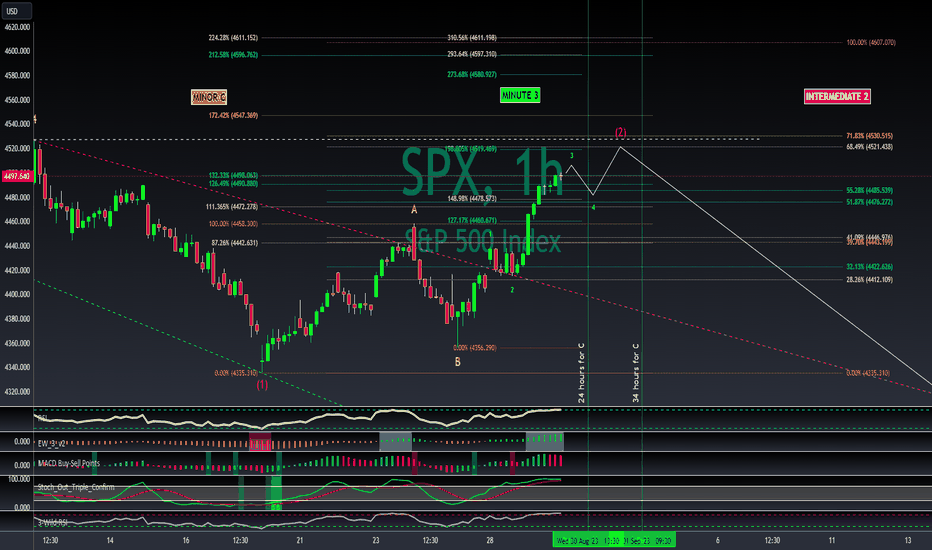Click the EW_3_v2 indicator title
Screen dimensions: 932x550
52,444
